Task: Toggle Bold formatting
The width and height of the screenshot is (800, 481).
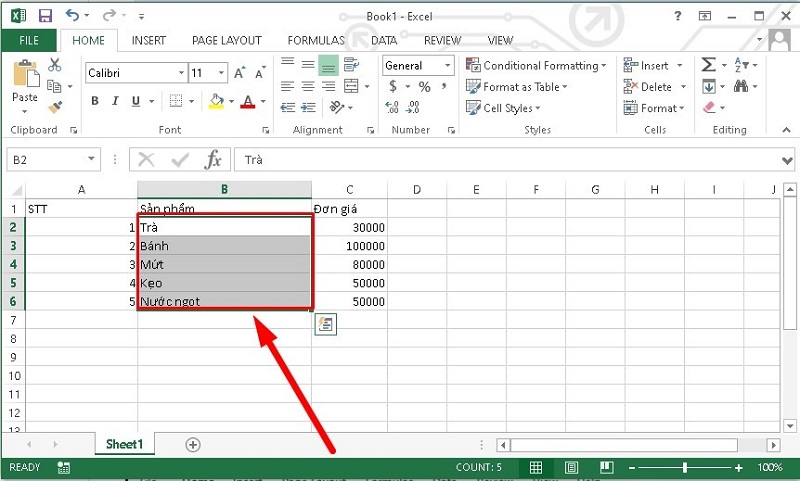Action: [x=96, y=101]
